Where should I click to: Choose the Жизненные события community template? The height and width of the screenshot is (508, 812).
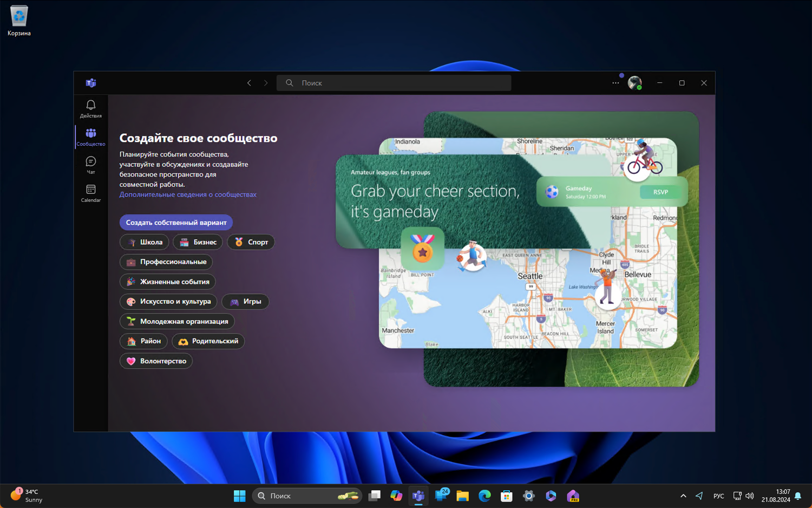click(x=168, y=282)
